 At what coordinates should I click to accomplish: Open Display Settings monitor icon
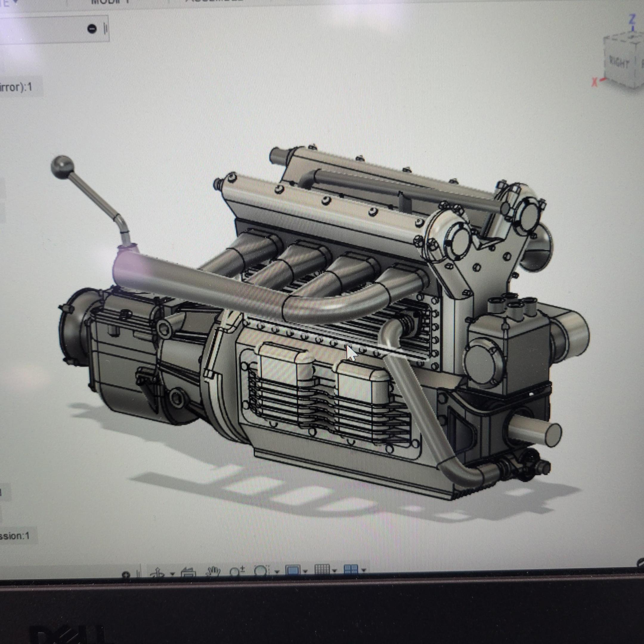point(293,570)
